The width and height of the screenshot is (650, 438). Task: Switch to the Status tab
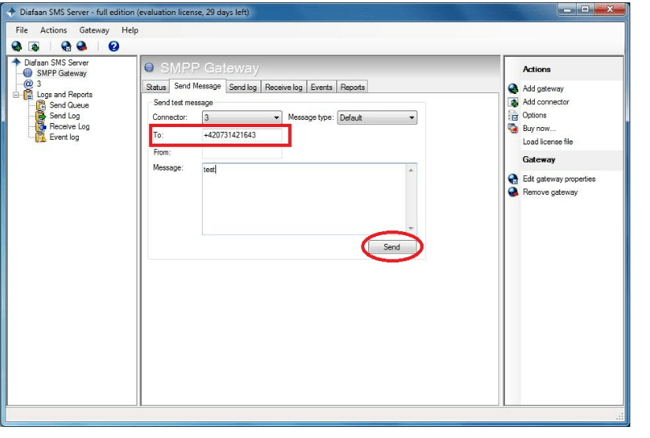point(156,87)
